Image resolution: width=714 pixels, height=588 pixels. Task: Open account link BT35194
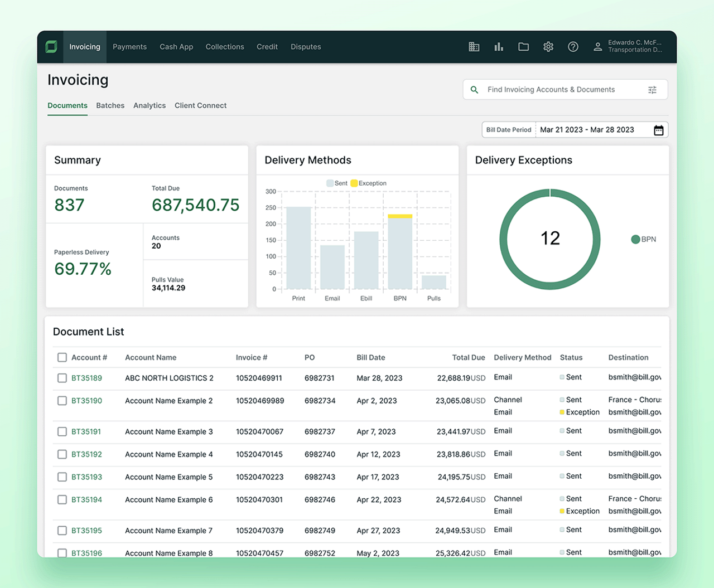point(86,500)
